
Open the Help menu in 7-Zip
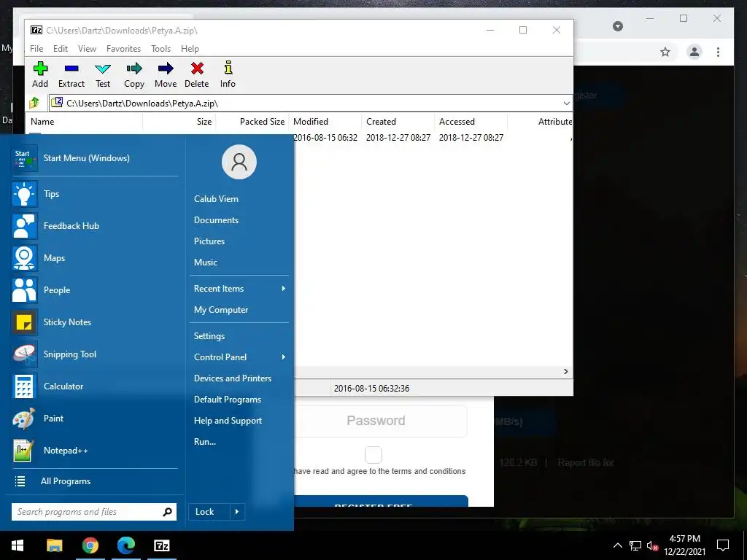click(x=190, y=49)
